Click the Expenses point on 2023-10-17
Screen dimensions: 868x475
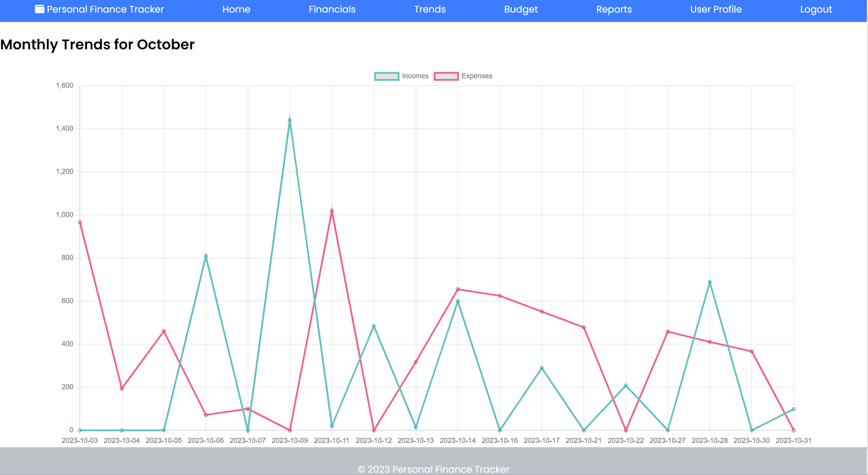pyautogui.click(x=542, y=312)
